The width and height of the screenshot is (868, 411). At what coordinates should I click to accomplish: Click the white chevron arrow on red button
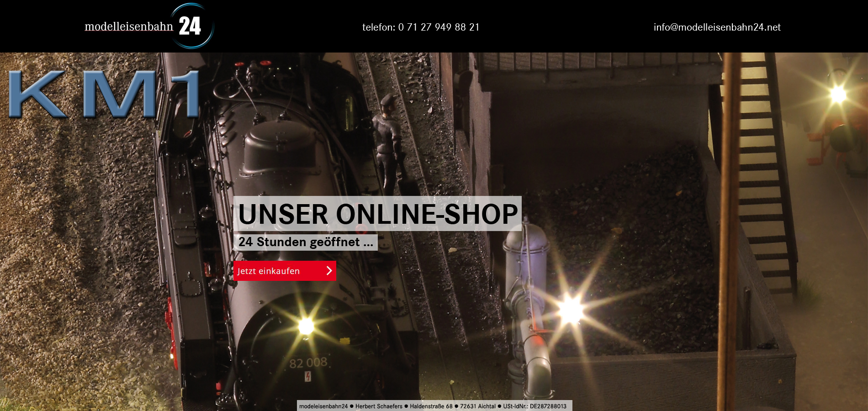point(329,271)
